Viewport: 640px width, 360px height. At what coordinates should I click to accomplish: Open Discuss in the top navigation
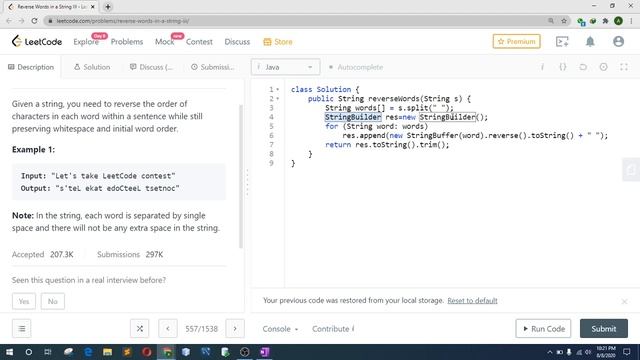point(237,42)
